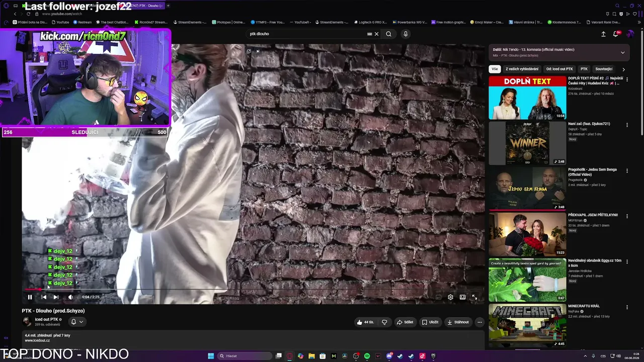644x362 pixels.
Task: Open the on-screen keyboard in search
Action: [370, 34]
